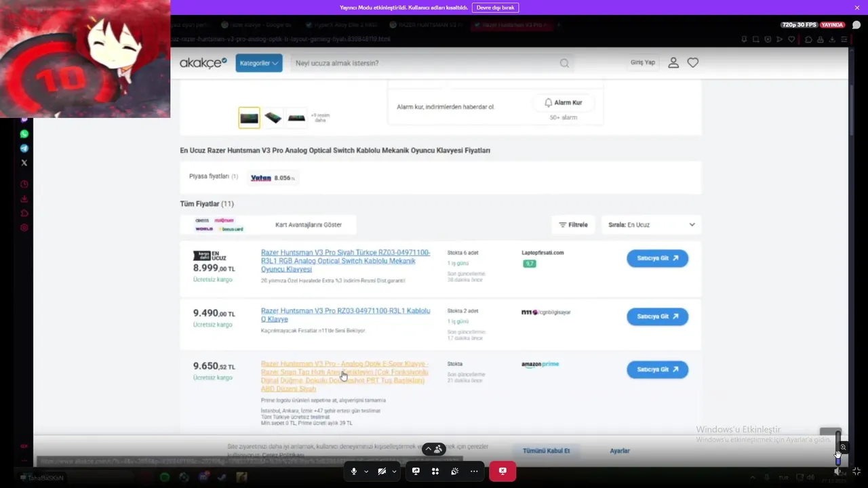
Task: Open camera options dropdown arrow
Action: (394, 471)
